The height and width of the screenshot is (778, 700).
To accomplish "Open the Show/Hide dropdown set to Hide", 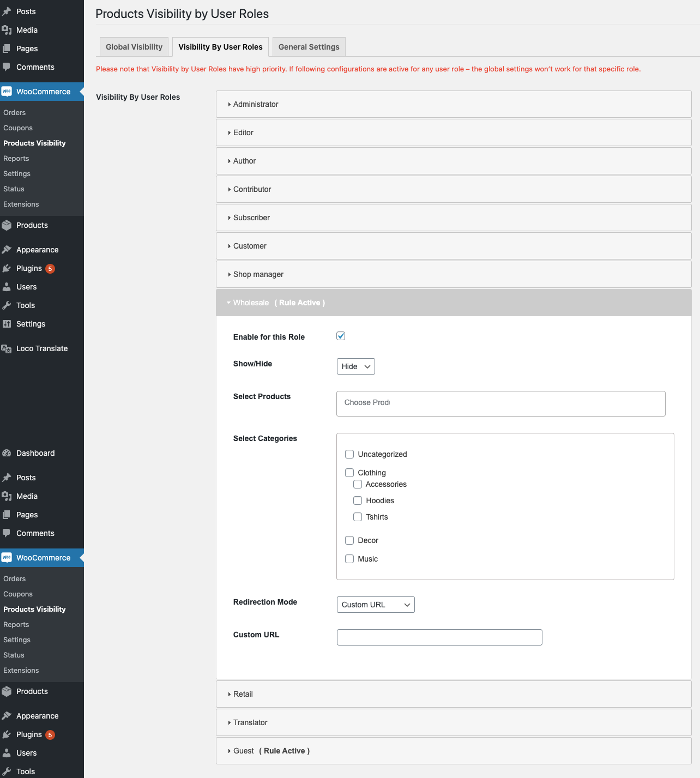I will [355, 366].
